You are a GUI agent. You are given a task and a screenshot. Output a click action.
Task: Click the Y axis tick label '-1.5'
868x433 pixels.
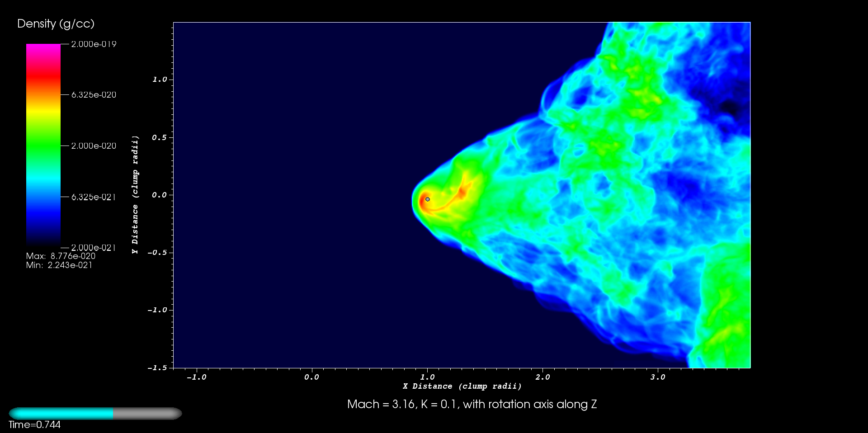(x=157, y=368)
